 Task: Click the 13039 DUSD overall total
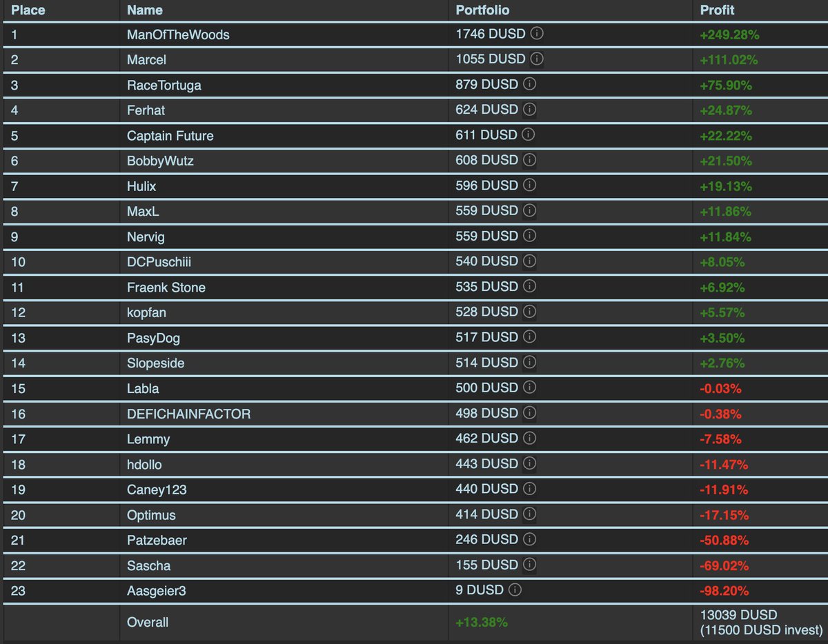(x=738, y=614)
